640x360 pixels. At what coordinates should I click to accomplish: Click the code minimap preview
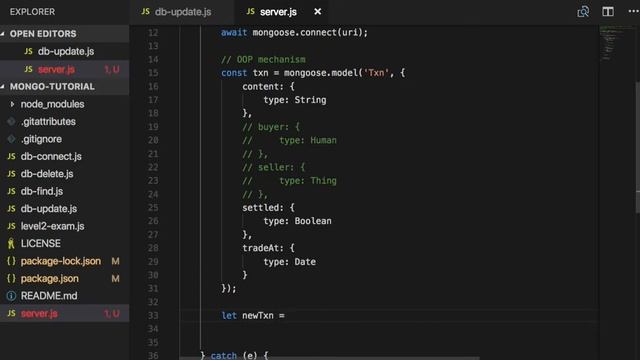coord(616,43)
